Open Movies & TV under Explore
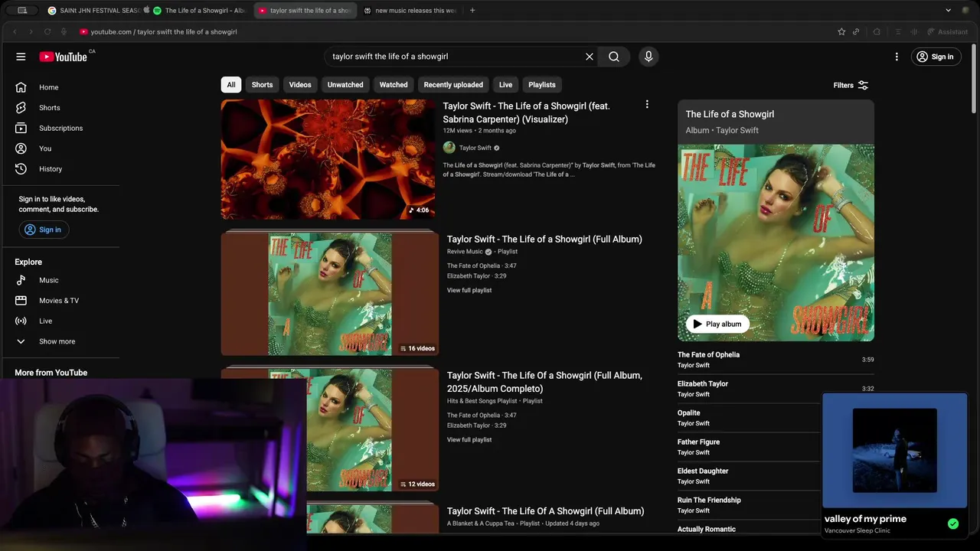 click(x=60, y=301)
